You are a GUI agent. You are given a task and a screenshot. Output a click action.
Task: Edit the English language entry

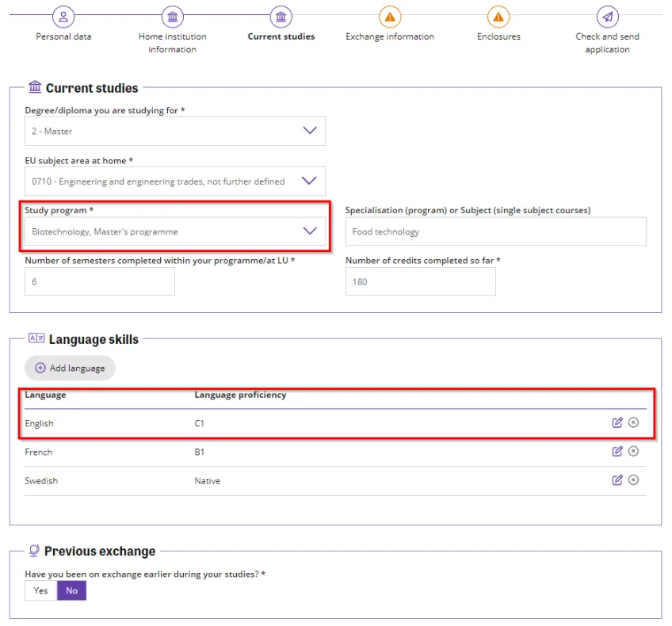617,422
